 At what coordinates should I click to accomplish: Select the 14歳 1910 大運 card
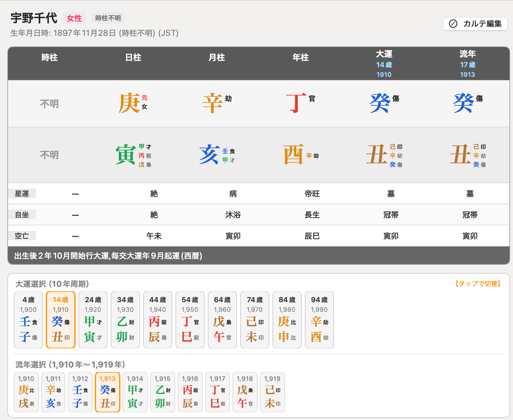61,319
